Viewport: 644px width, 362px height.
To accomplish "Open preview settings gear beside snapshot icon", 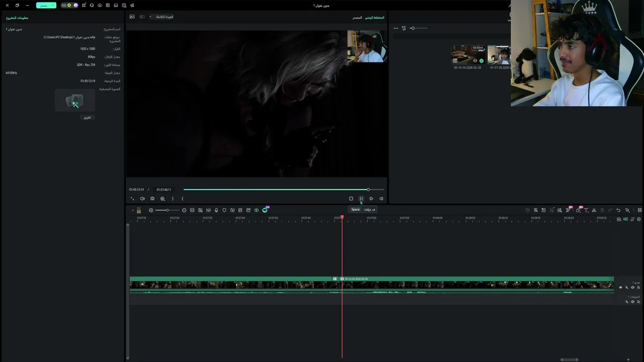I will [x=163, y=199].
